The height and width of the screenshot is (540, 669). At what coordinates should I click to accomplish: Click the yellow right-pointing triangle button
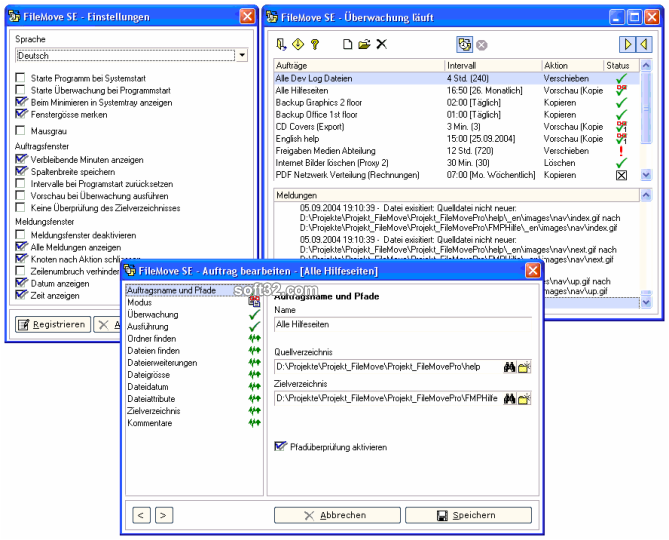point(627,44)
